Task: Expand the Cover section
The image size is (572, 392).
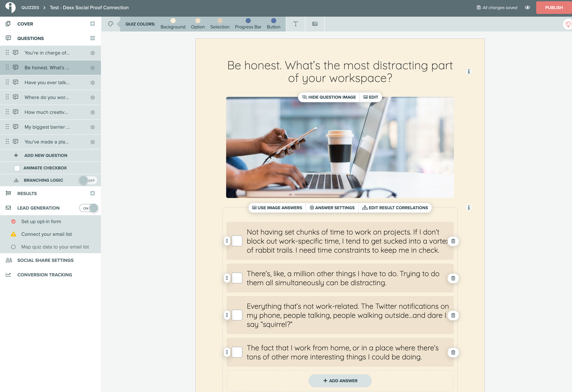Action: (93, 24)
